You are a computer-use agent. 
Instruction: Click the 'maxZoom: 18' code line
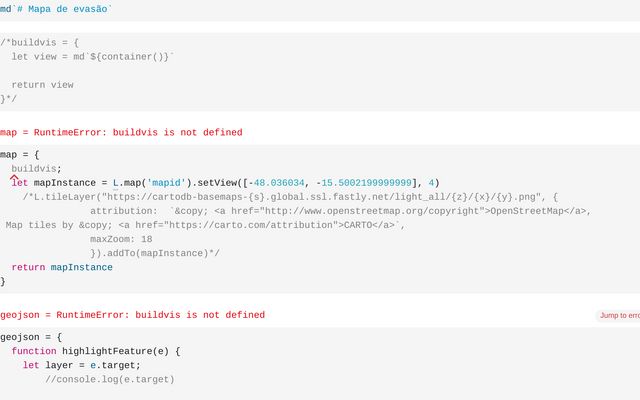point(121,239)
